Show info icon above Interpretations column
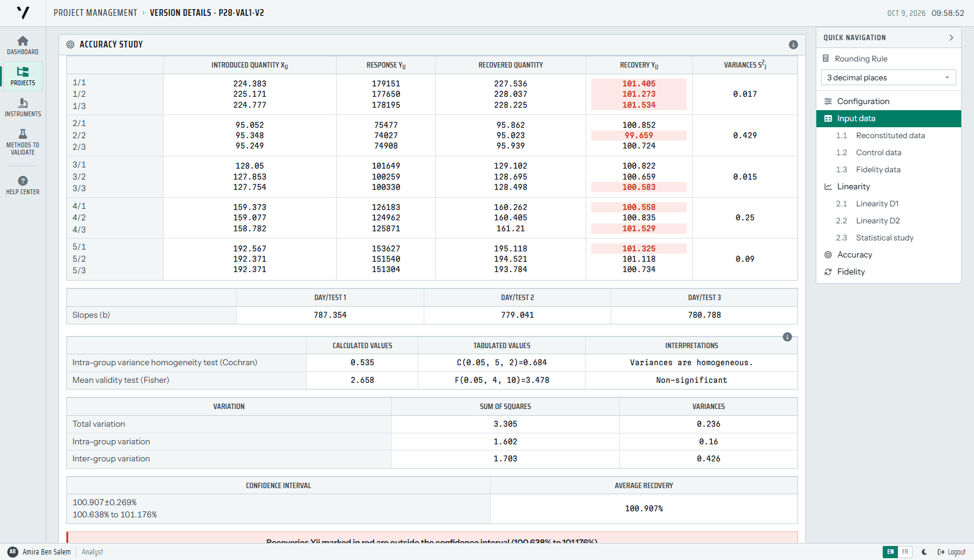974x560 pixels. [787, 337]
